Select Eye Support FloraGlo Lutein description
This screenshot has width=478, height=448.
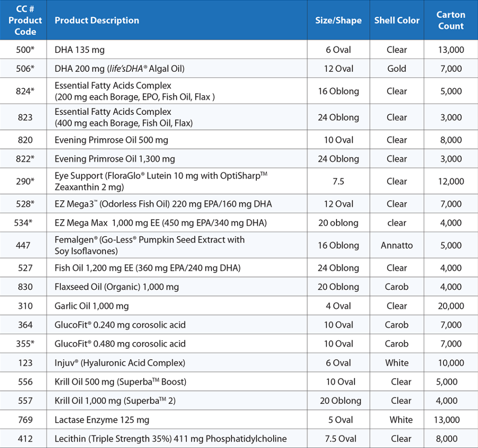[x=160, y=181]
